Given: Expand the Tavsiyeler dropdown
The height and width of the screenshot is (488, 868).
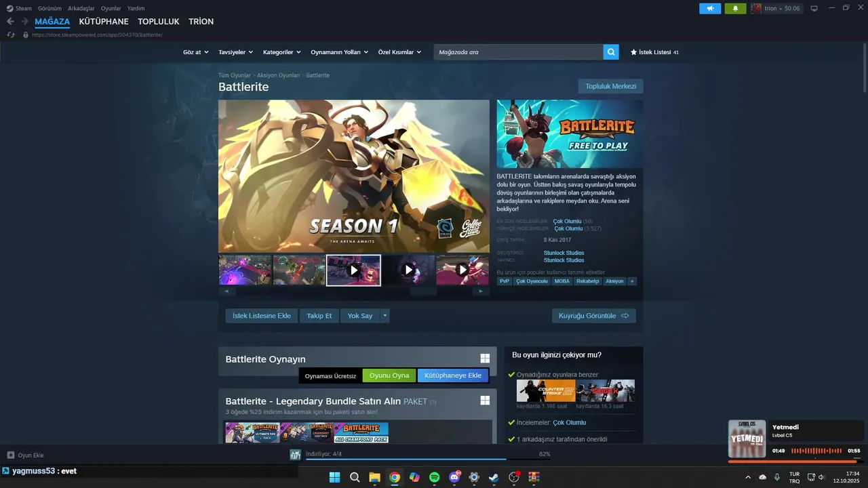Looking at the screenshot, I should click(235, 52).
